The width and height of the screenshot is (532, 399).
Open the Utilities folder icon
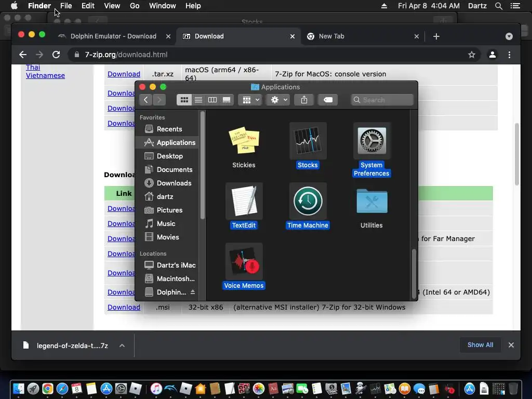(371, 201)
